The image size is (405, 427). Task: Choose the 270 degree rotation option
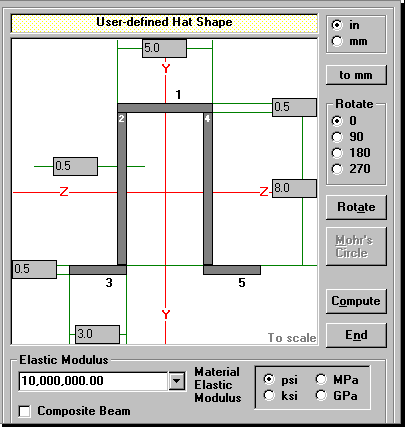point(337,169)
